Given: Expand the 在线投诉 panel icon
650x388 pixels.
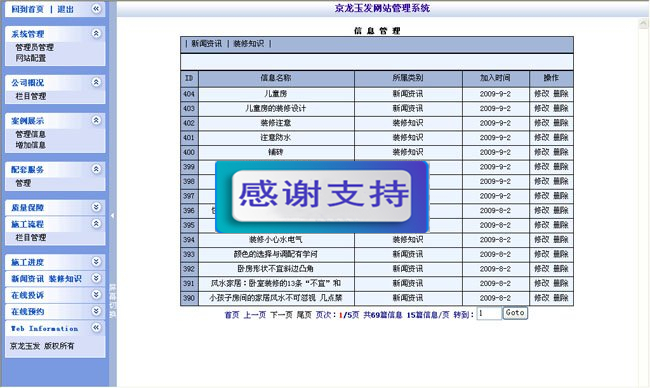Looking at the screenshot, I should [96, 295].
